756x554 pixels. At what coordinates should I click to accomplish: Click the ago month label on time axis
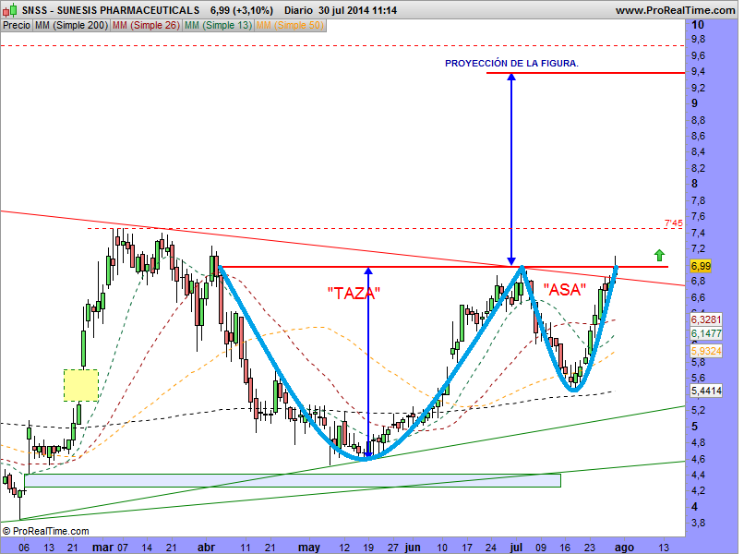pos(624,548)
